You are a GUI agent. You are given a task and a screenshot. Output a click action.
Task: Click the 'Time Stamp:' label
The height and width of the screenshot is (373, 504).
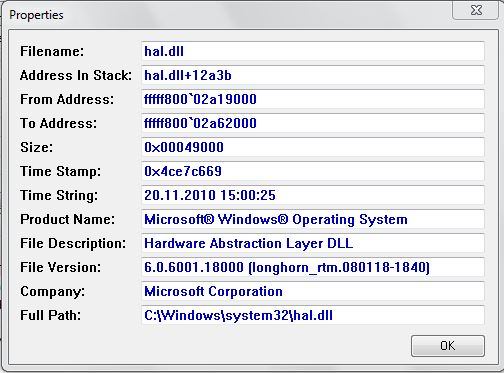click(x=60, y=171)
